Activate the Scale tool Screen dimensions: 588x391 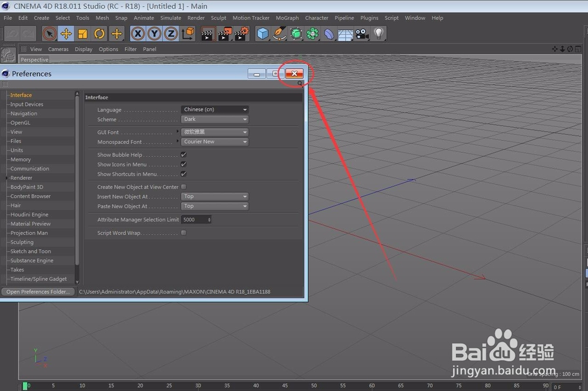[x=82, y=34]
